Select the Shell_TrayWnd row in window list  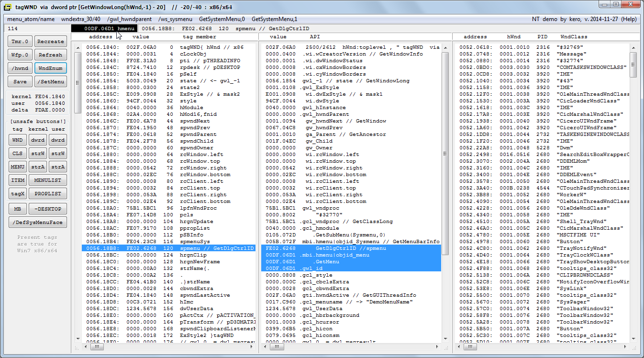(x=541, y=222)
